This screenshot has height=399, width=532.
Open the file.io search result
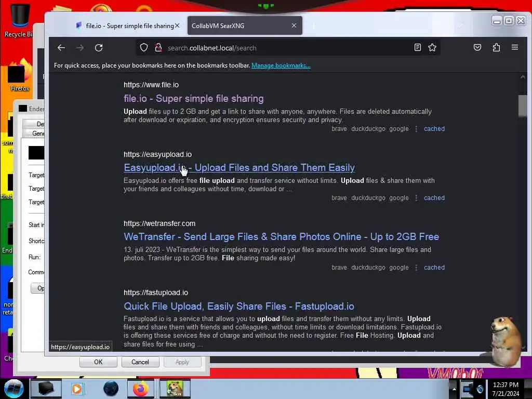click(x=194, y=99)
